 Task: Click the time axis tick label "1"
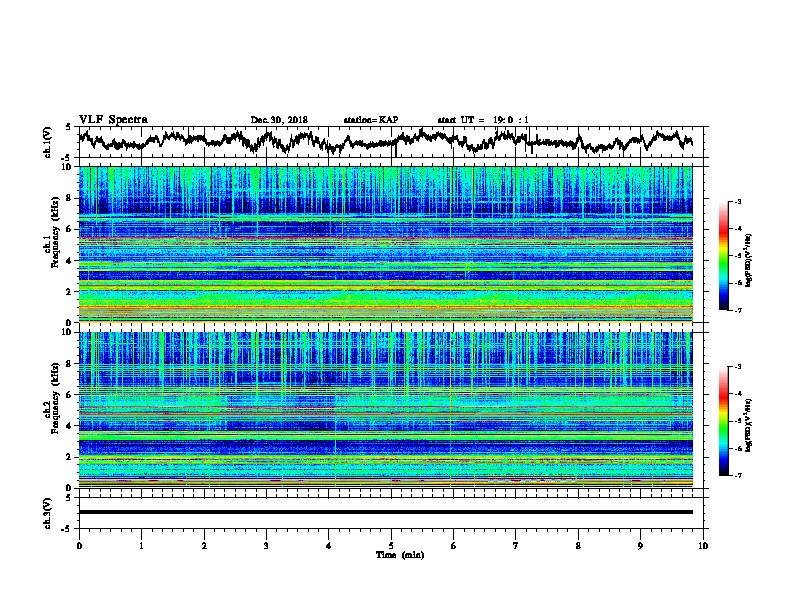pos(141,546)
